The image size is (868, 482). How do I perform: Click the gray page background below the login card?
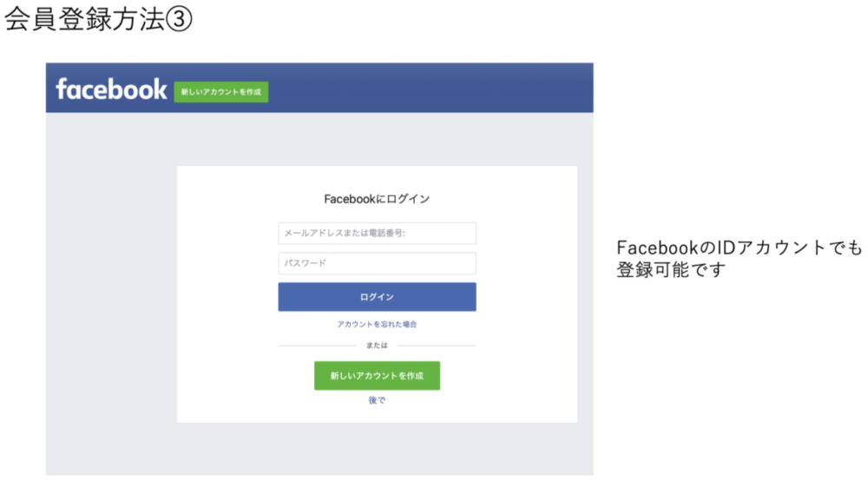click(377, 449)
